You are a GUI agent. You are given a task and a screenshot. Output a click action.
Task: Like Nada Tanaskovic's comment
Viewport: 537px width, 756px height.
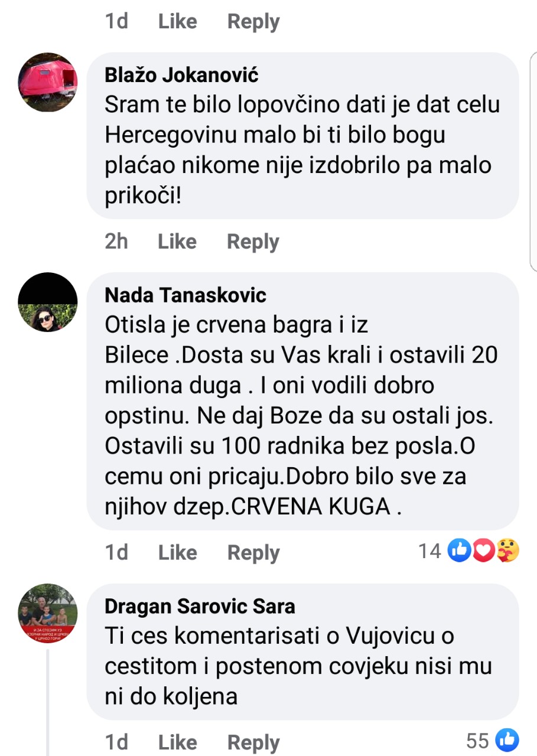pos(177,552)
